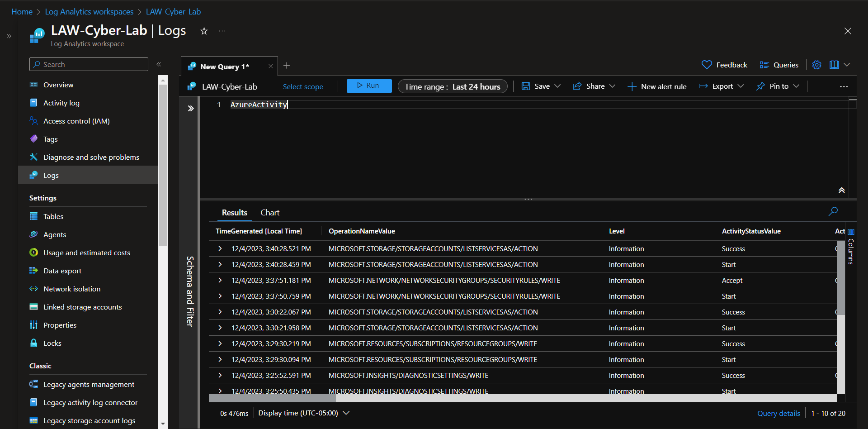
Task: Add a new query tab with plus
Action: [x=287, y=66]
